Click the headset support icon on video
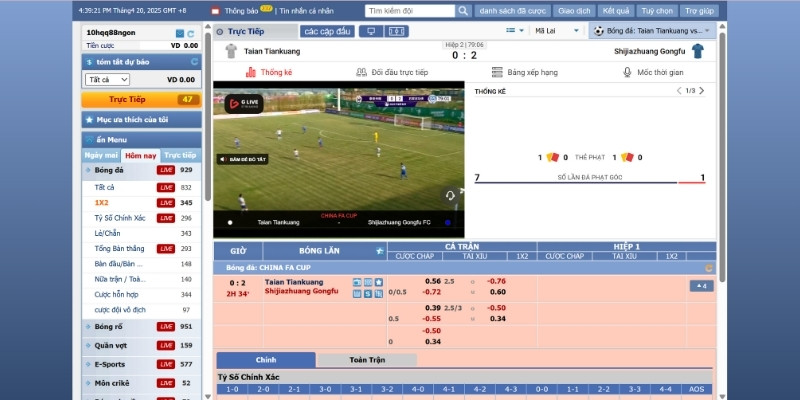The width and height of the screenshot is (800, 400). (450, 195)
